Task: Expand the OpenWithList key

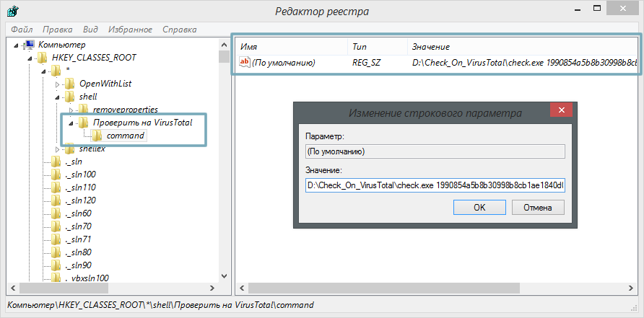Action: tap(57, 84)
